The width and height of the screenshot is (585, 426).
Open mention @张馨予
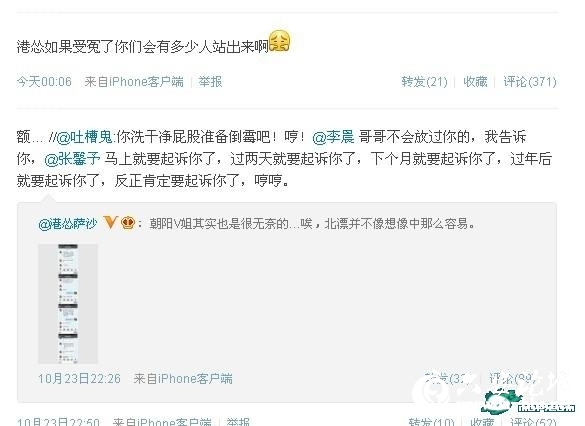point(72,159)
